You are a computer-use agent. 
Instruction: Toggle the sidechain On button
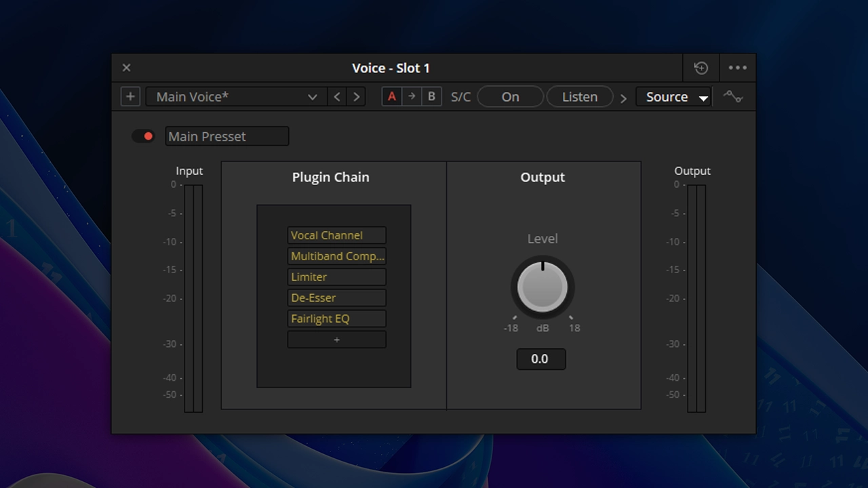pos(511,96)
